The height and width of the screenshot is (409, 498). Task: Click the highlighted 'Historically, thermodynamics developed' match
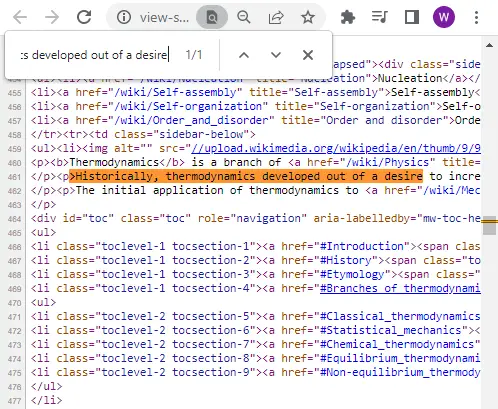tap(246, 176)
